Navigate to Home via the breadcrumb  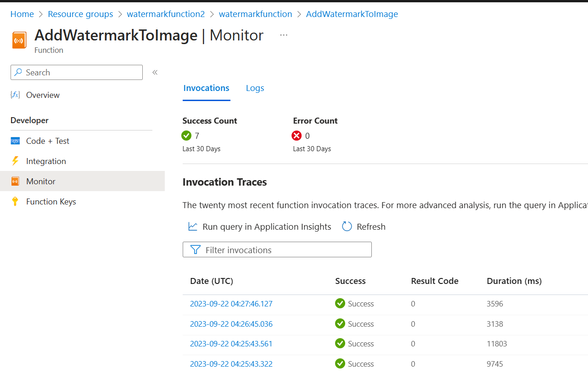(x=22, y=14)
